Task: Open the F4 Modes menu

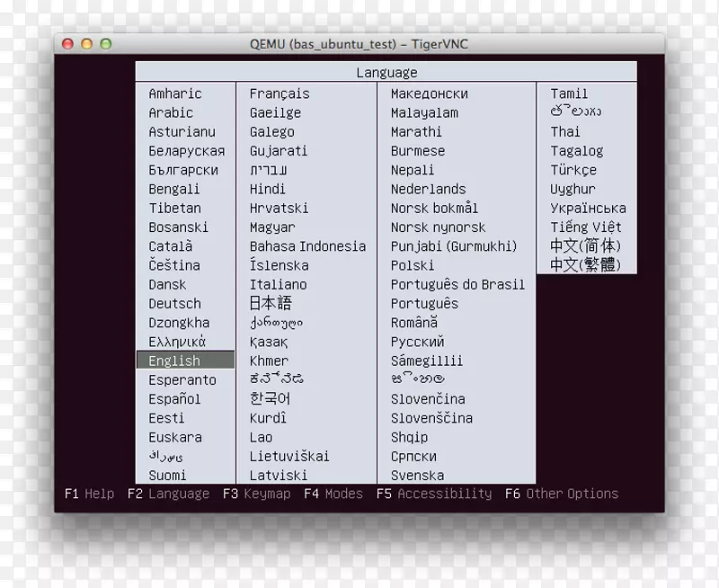Action: tap(333, 494)
